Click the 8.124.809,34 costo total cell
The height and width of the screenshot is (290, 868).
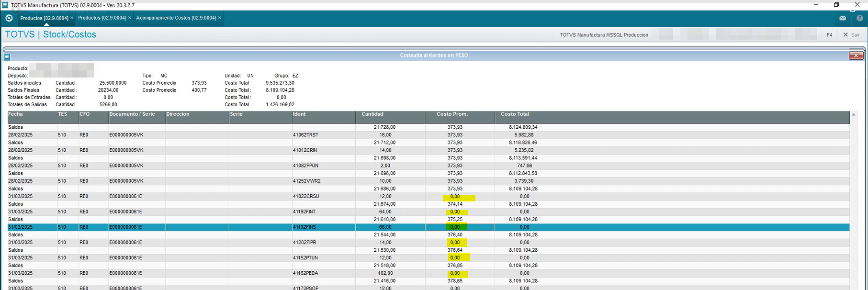pos(523,127)
